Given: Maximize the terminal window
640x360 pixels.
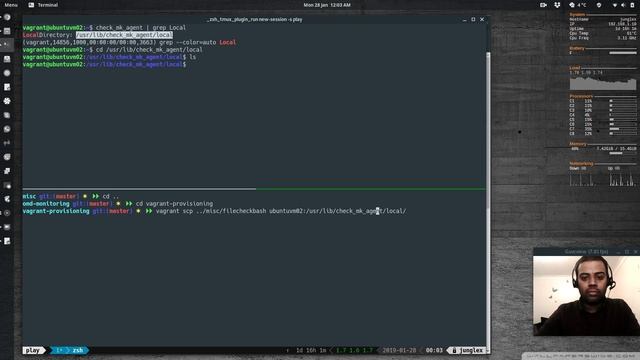Looking at the screenshot, I should [473, 19].
